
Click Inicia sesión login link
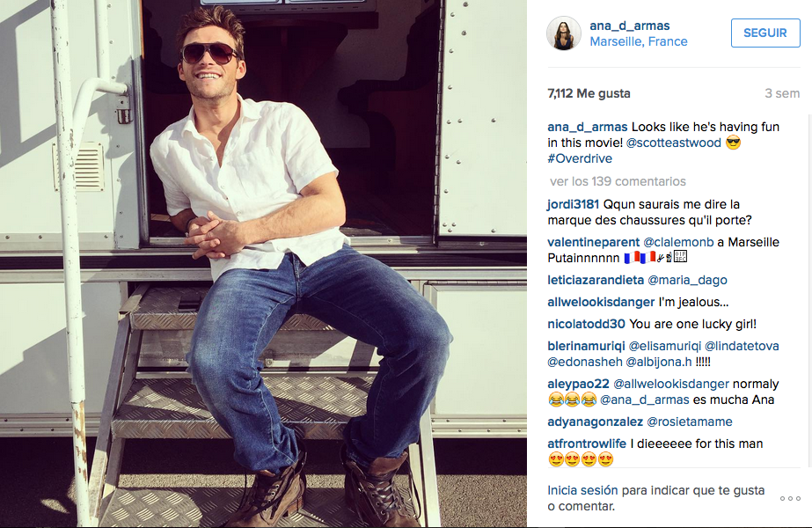point(582,490)
